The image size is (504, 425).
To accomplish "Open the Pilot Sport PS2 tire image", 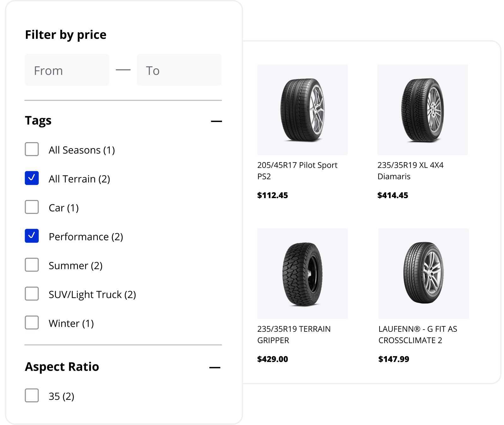I will pos(302,110).
